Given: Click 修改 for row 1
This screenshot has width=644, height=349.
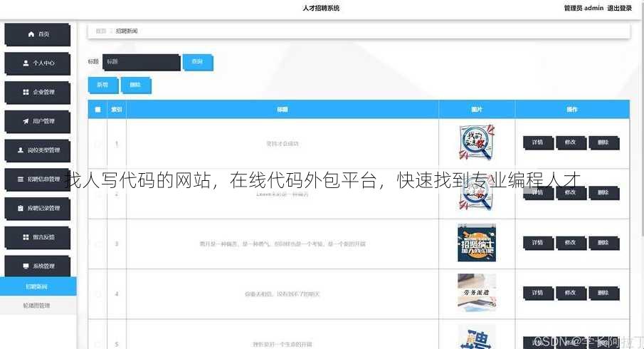Looking at the screenshot, I should [x=571, y=142].
